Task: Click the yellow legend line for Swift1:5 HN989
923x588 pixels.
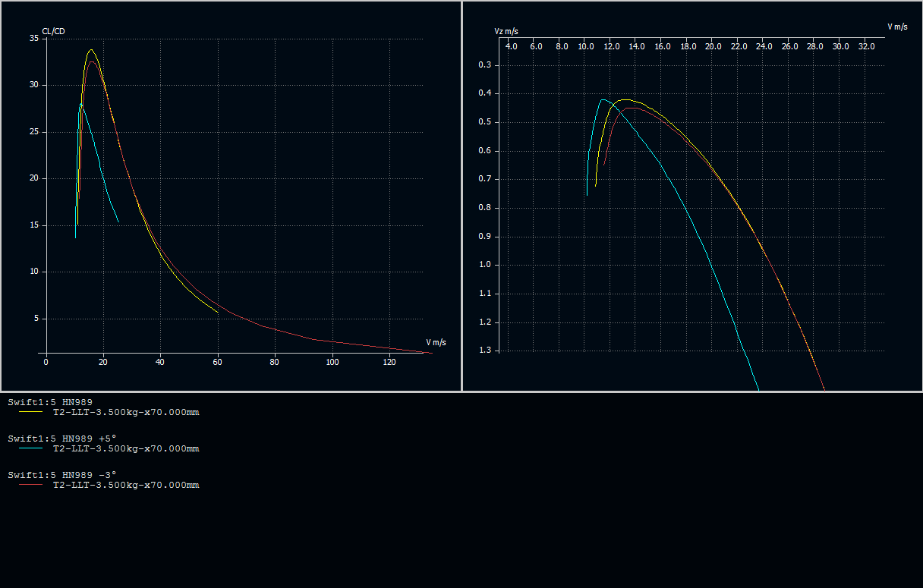Action: pyautogui.click(x=31, y=413)
